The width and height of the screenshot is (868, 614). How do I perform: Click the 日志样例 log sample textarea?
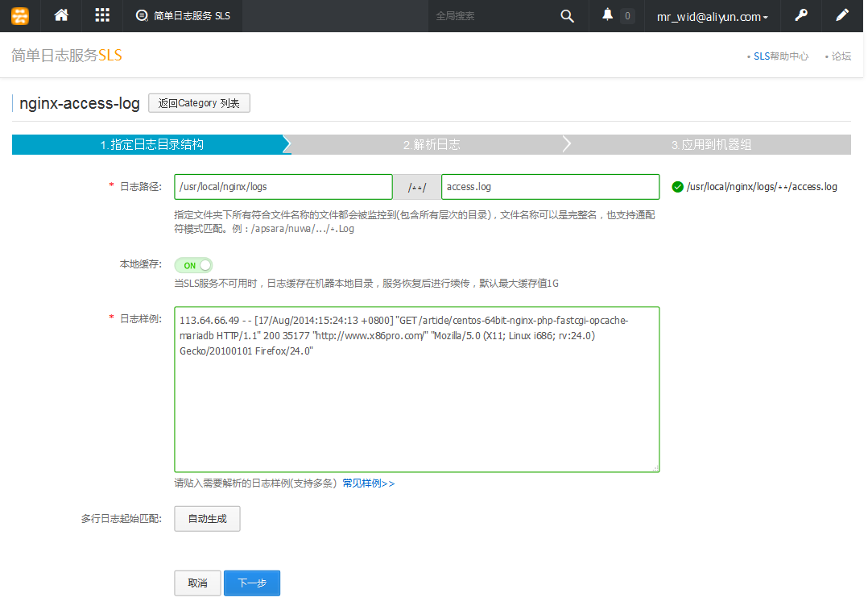pos(417,389)
